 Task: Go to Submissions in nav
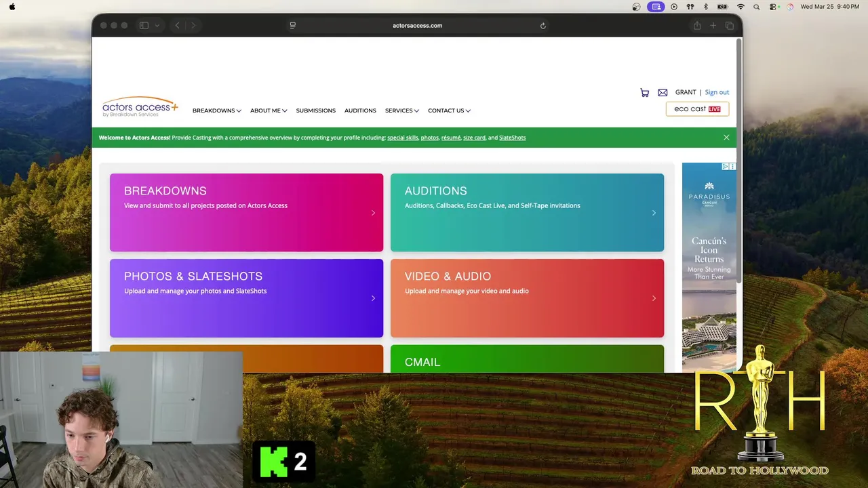(315, 110)
